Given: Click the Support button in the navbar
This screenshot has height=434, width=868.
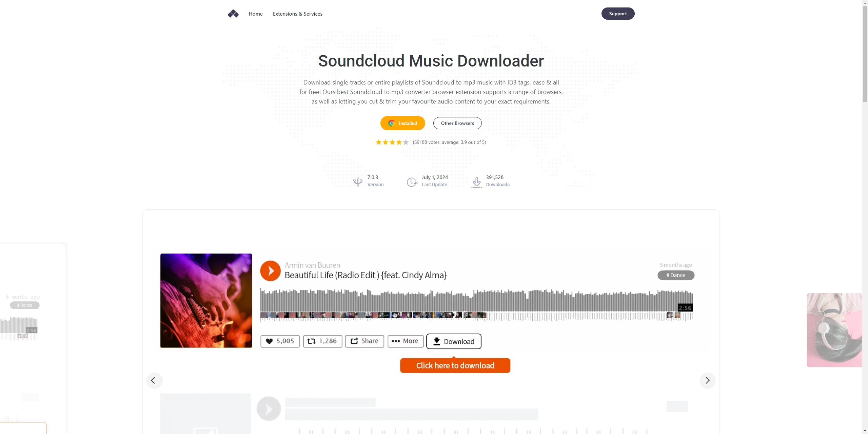Looking at the screenshot, I should tap(618, 13).
